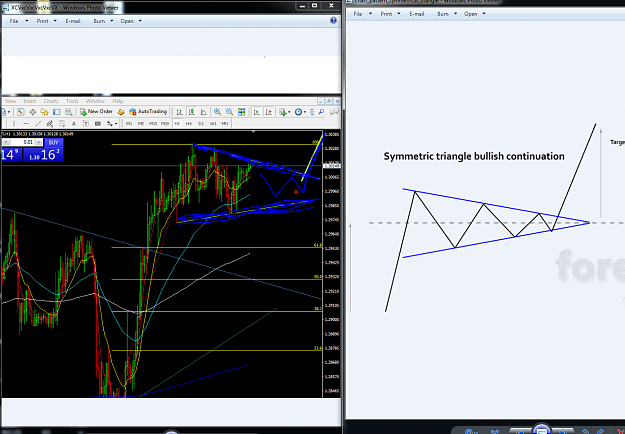Open the MetaTrader Charts menu
This screenshot has width=625, height=434.
tap(51, 101)
